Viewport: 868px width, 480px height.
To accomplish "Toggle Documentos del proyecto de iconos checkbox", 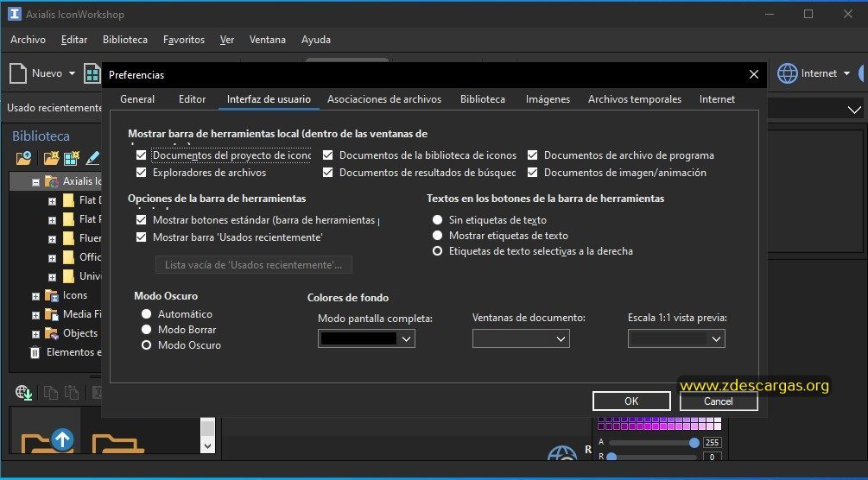I will point(141,155).
